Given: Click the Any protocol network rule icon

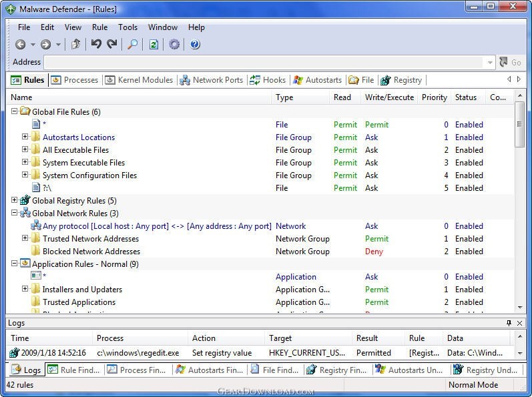Looking at the screenshot, I should [x=35, y=226].
